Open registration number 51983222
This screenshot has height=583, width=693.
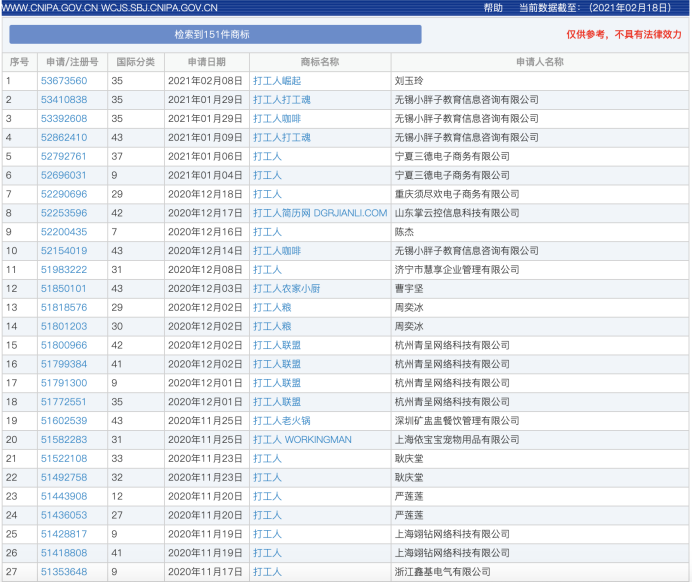(x=64, y=270)
